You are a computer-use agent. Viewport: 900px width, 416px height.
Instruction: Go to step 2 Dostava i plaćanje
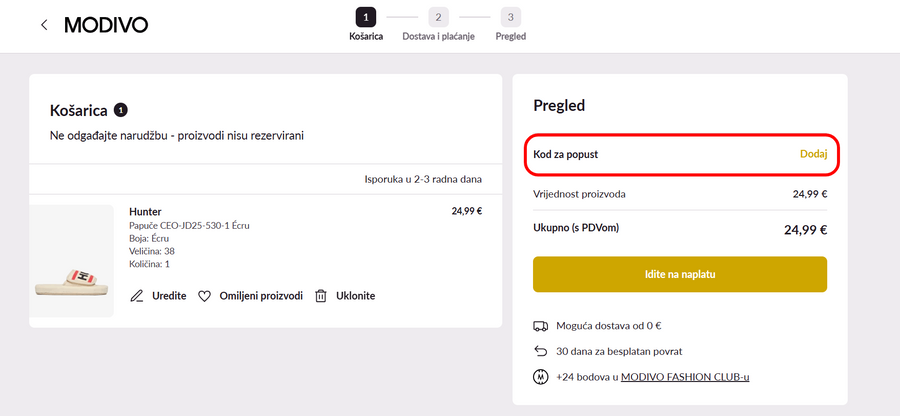point(438,17)
